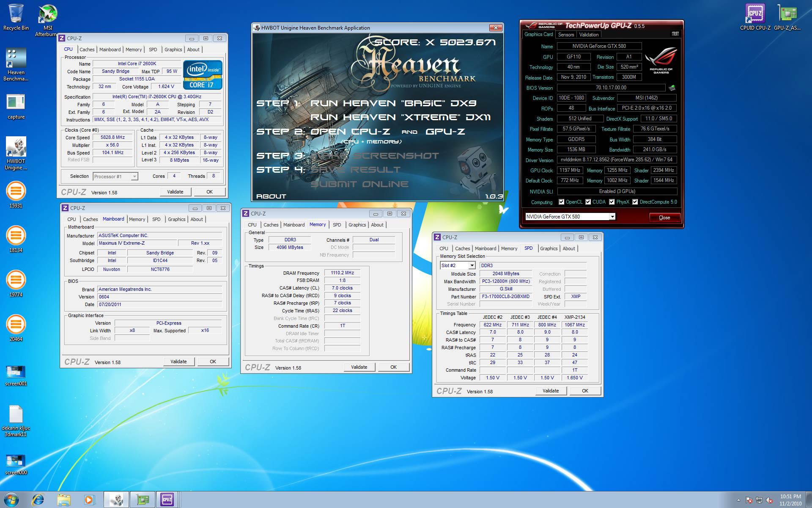Close GPU-Z with the Close button
The height and width of the screenshot is (508, 812).
664,218
